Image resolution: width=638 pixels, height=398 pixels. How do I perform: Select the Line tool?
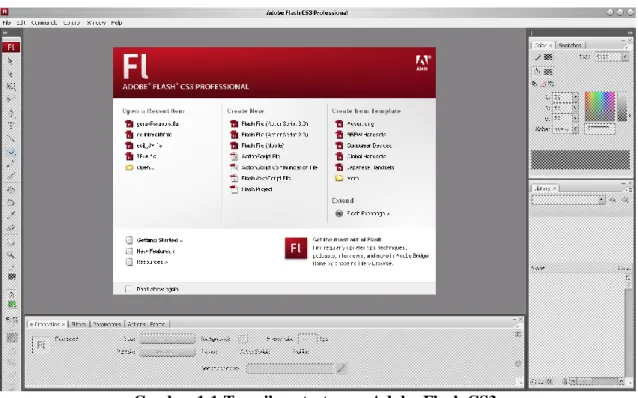click(x=11, y=138)
